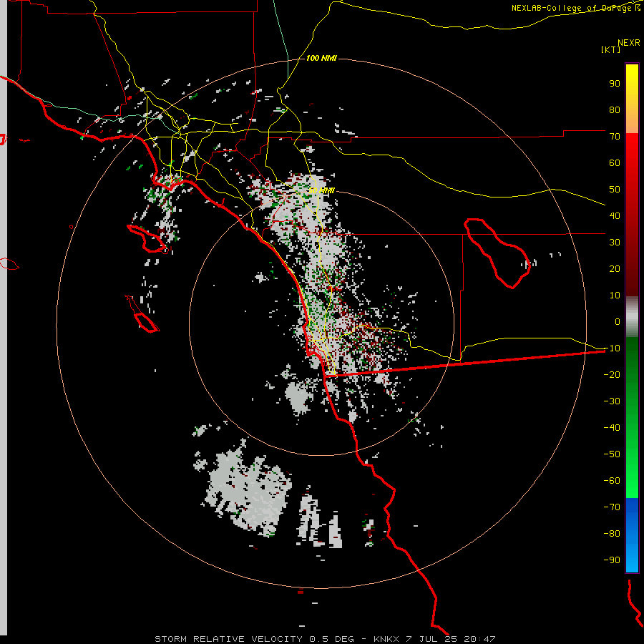Click the -80 value on the velocity scale

coord(612,534)
